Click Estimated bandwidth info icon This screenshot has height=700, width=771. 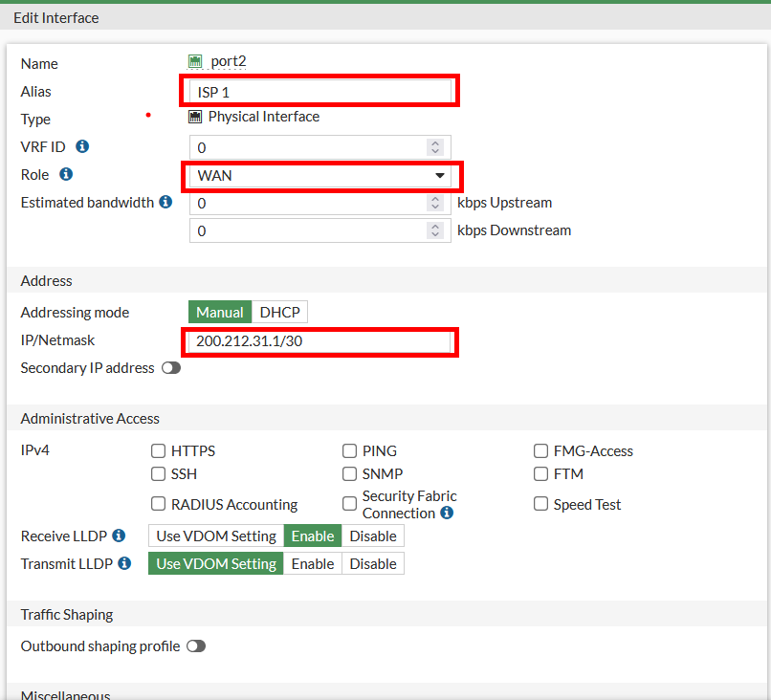(165, 203)
